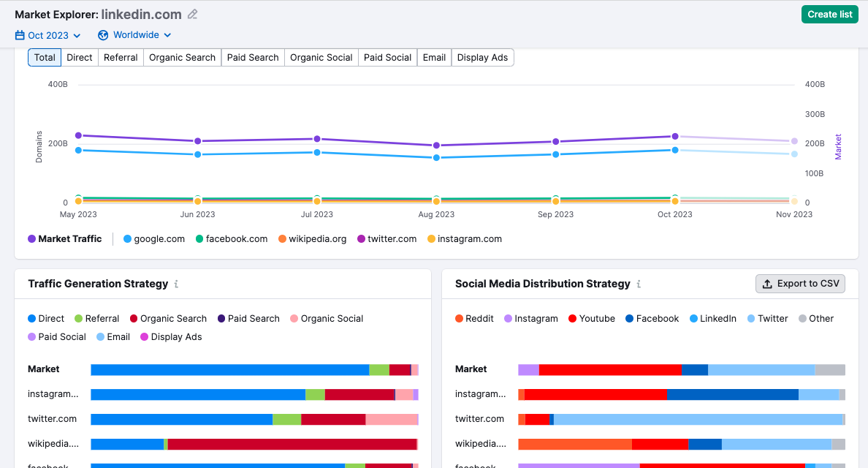Screen dimensions: 868x468
Task: Toggle twitter.com series in chart legend
Action: 387,238
